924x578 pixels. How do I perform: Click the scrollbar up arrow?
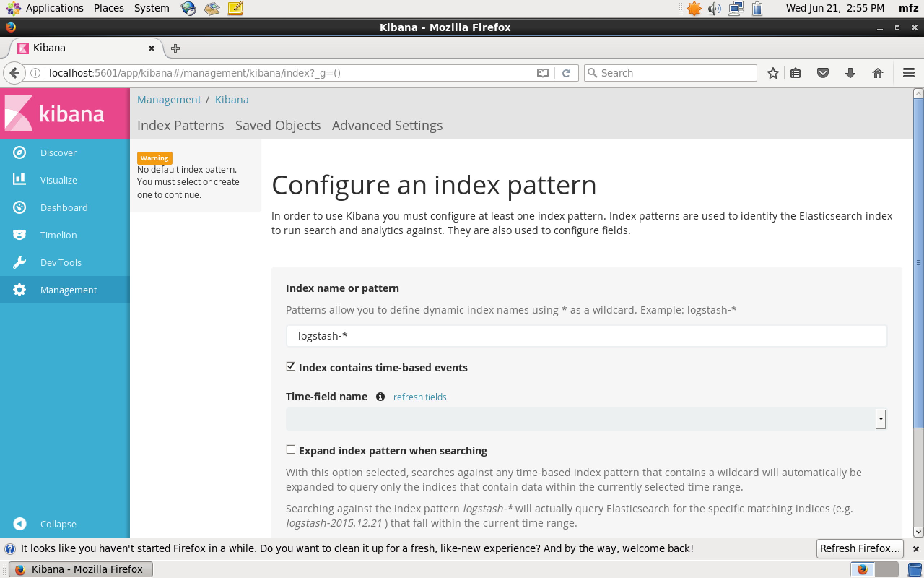point(918,93)
